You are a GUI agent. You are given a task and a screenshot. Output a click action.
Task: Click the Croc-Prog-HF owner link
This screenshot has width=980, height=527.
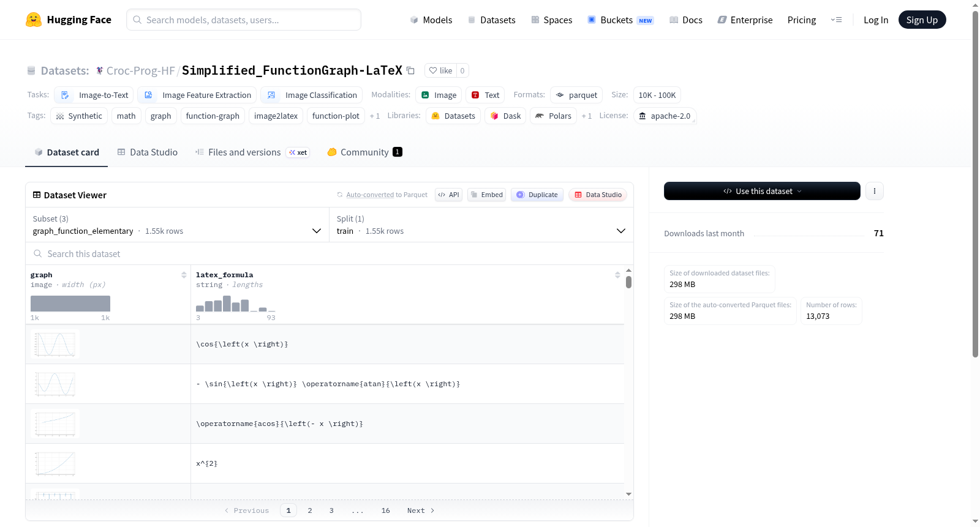pyautogui.click(x=140, y=70)
